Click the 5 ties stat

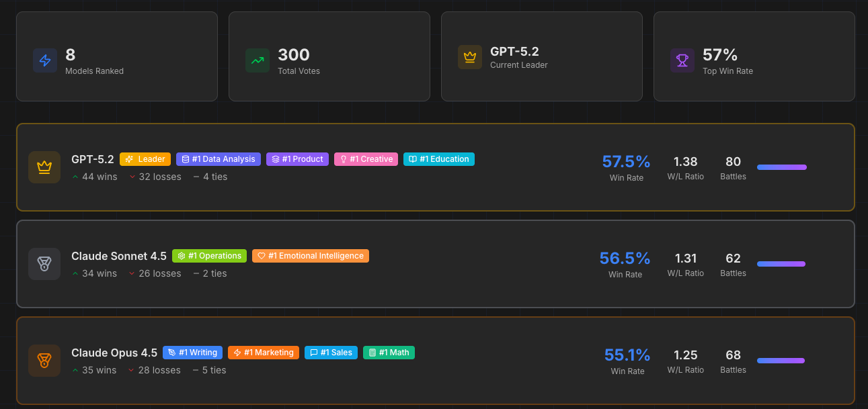coord(209,370)
